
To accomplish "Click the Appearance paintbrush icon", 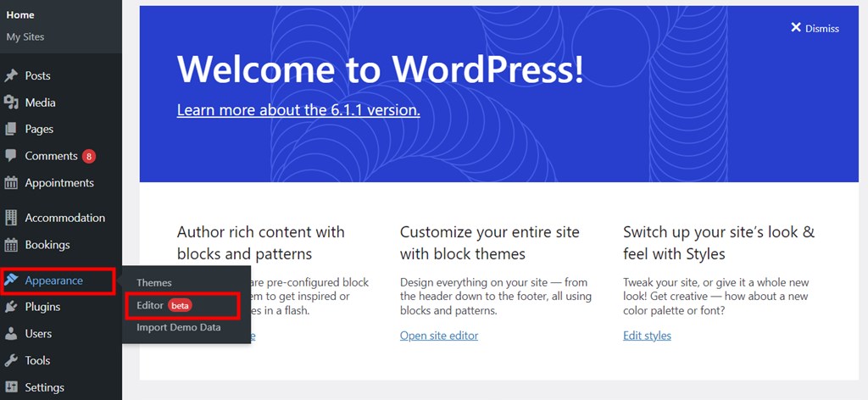I will pos(11,281).
